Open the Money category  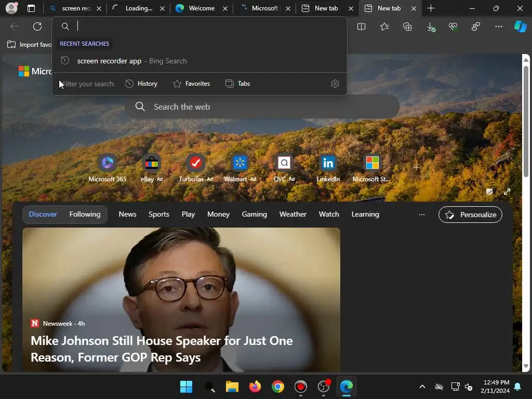(218, 215)
